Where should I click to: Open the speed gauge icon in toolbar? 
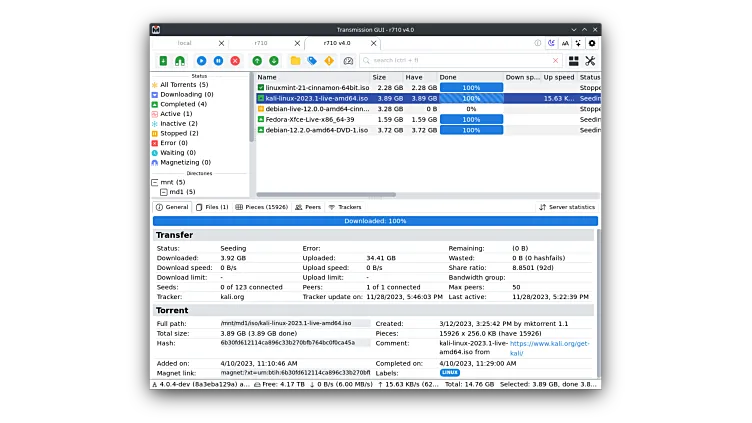[x=348, y=61]
